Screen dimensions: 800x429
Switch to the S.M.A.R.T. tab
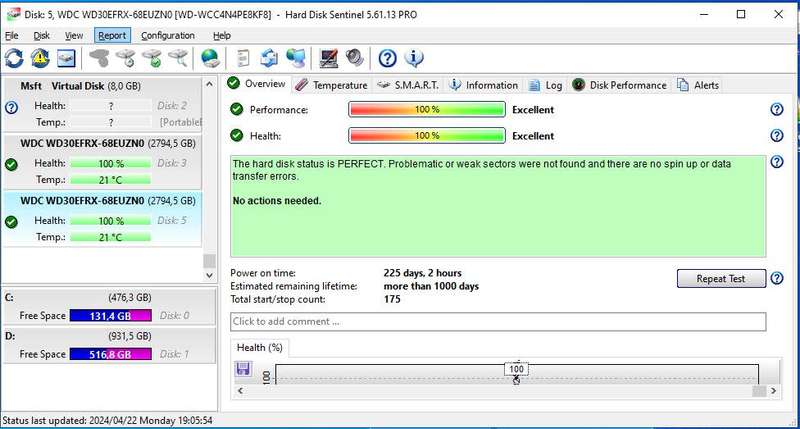pyautogui.click(x=408, y=85)
